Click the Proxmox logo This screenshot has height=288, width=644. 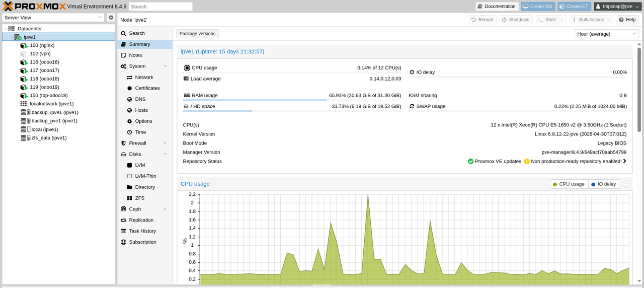tap(33, 6)
